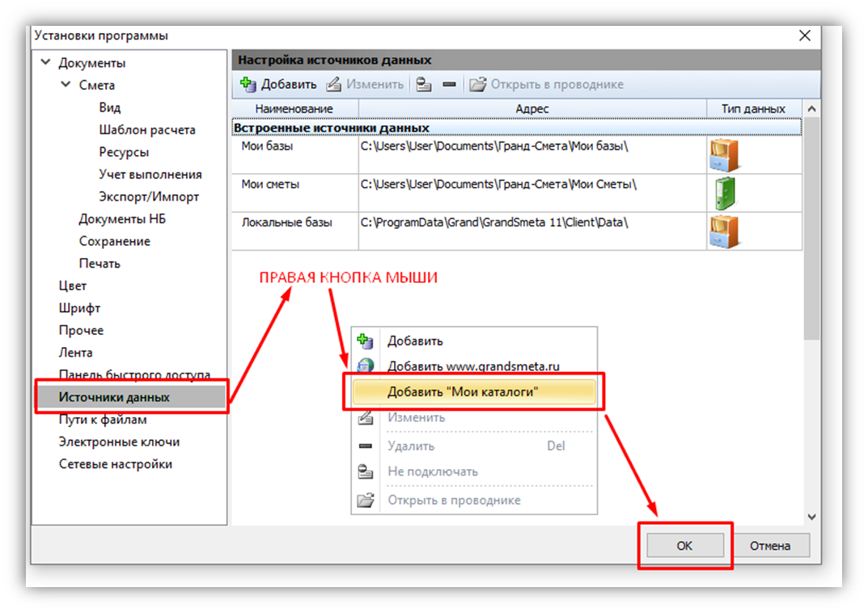Click the Встроенные источники данных group header
The image size is (868, 613).
pos(516,128)
